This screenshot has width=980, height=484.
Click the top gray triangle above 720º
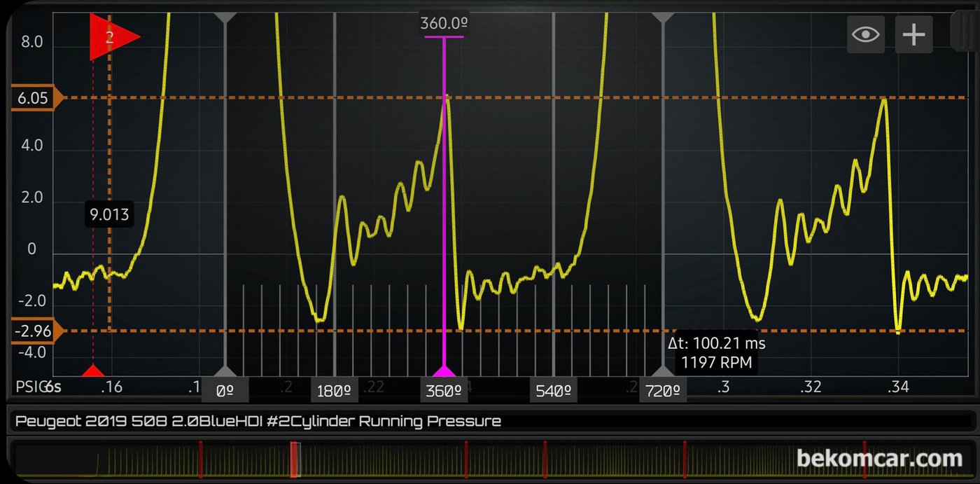tap(663, 17)
